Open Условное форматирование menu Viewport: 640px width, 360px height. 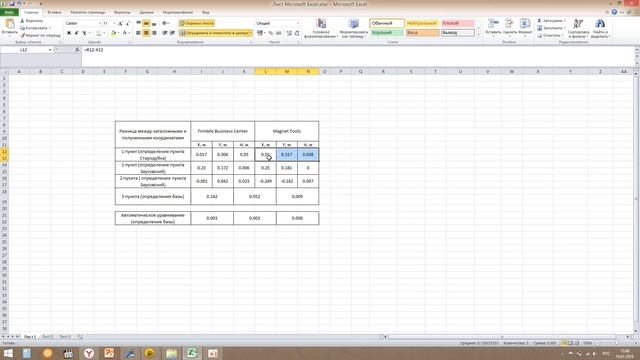tap(321, 28)
